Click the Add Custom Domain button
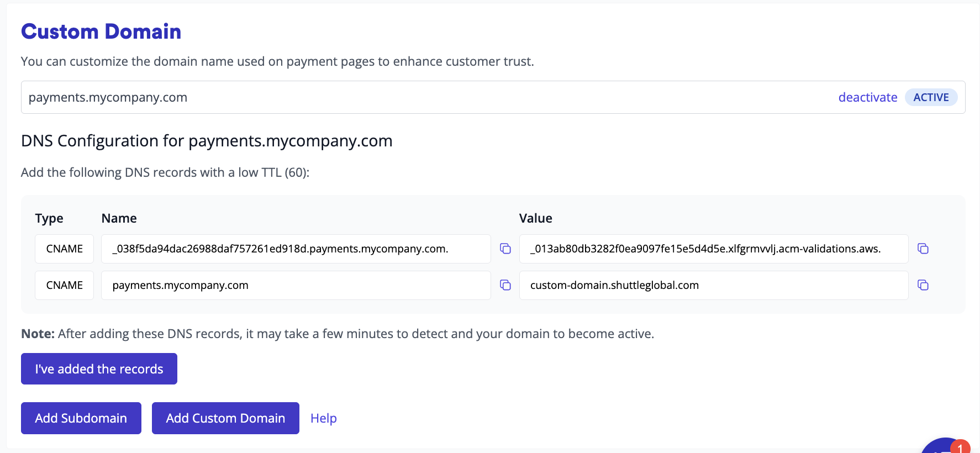Viewport: 980px width, 453px height. click(x=225, y=418)
